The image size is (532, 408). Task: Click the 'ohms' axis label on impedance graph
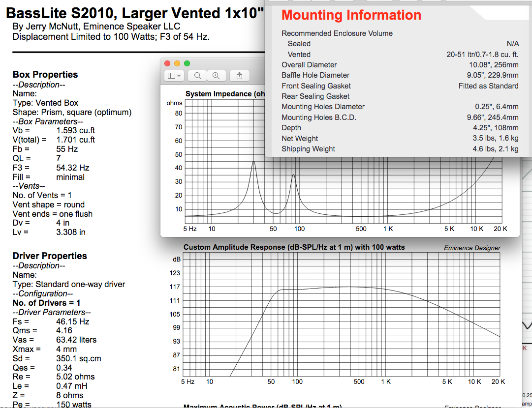[174, 103]
